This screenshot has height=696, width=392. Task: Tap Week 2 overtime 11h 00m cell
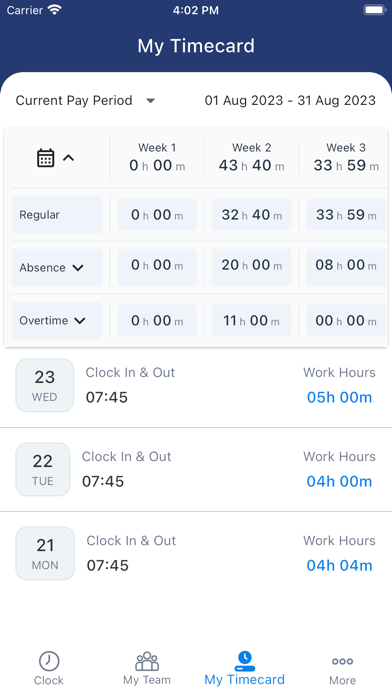click(x=252, y=320)
